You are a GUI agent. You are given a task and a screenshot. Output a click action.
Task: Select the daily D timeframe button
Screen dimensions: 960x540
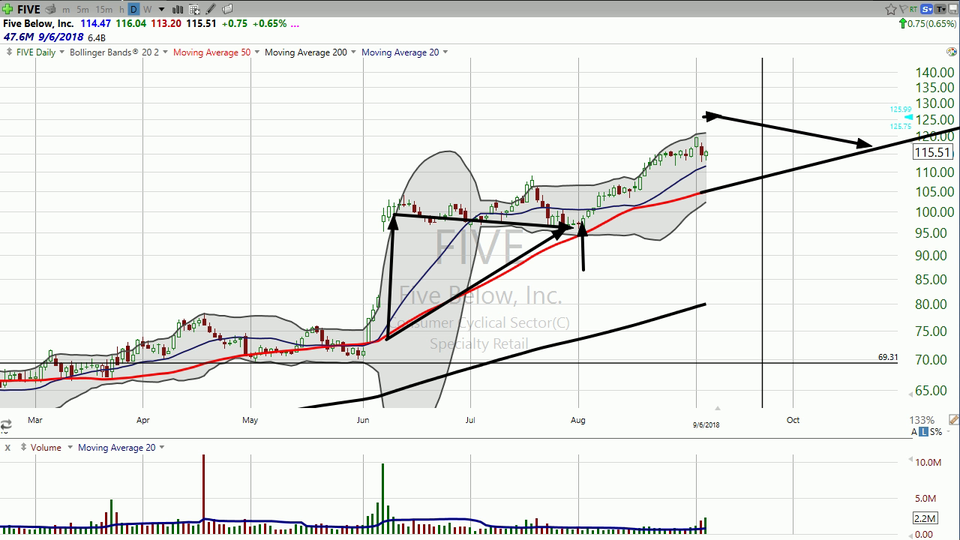[132, 9]
